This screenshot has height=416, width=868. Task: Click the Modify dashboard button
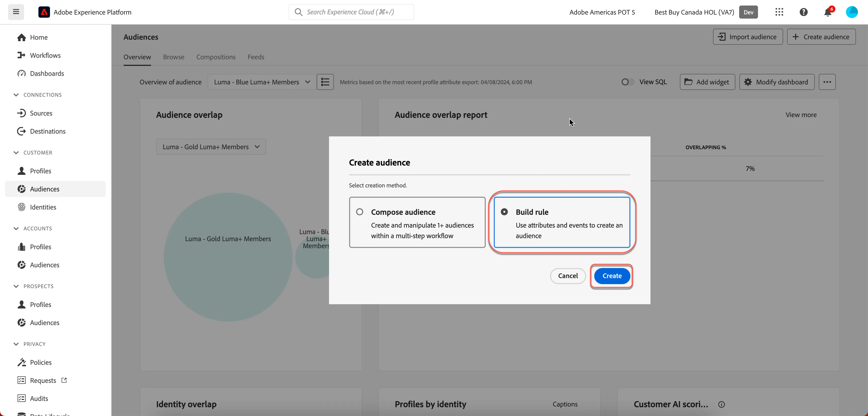point(777,82)
